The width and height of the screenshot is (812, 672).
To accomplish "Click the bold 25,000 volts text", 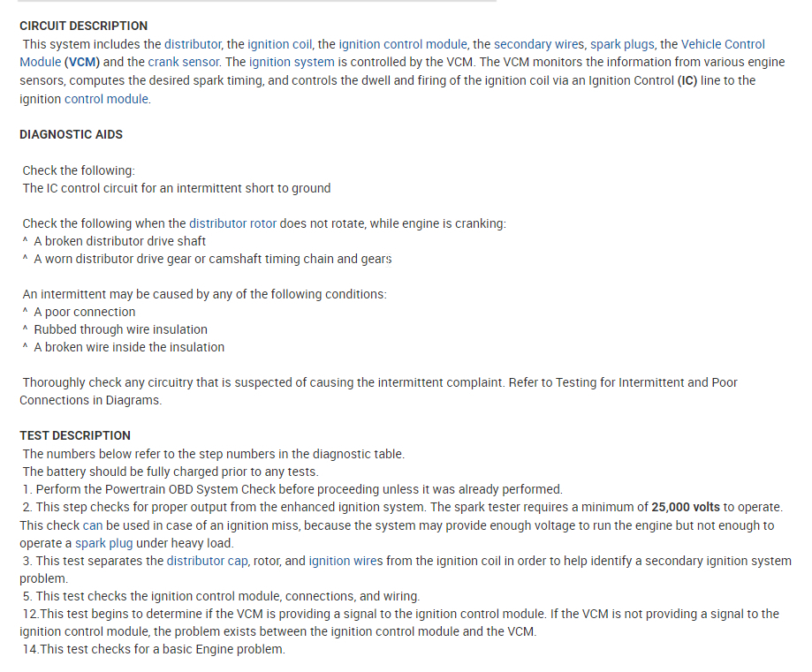I will pyautogui.click(x=685, y=507).
